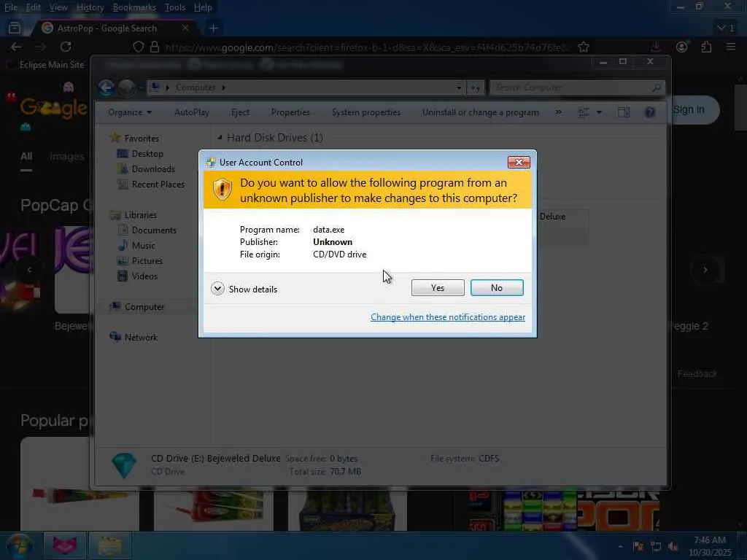Image resolution: width=747 pixels, height=560 pixels.
Task: Close the User Account Control dialog
Action: coord(519,163)
